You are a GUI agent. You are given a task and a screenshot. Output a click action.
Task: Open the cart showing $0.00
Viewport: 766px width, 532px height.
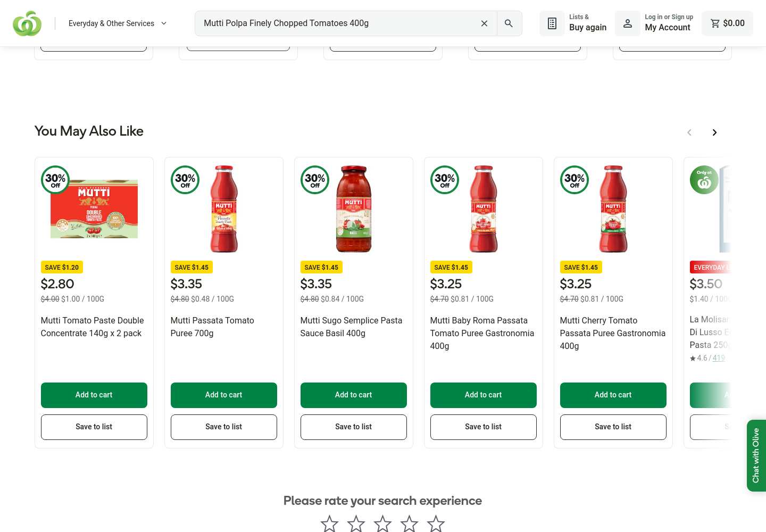point(727,23)
